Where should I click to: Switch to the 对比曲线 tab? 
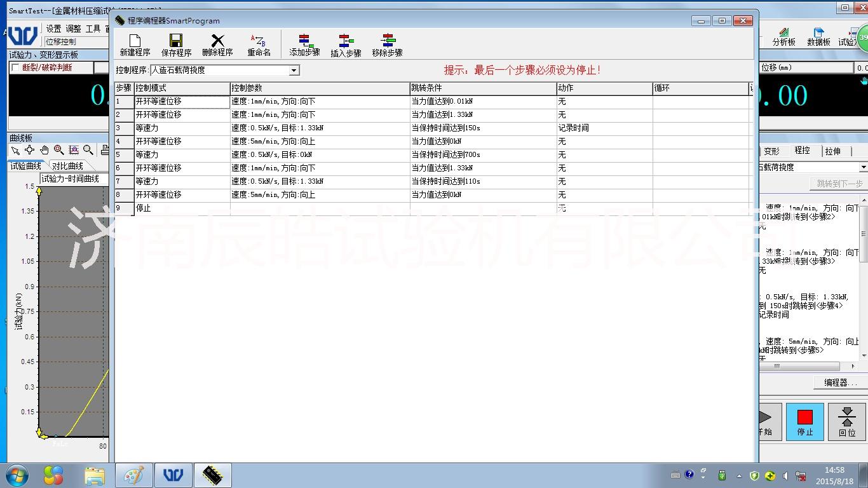click(x=67, y=166)
